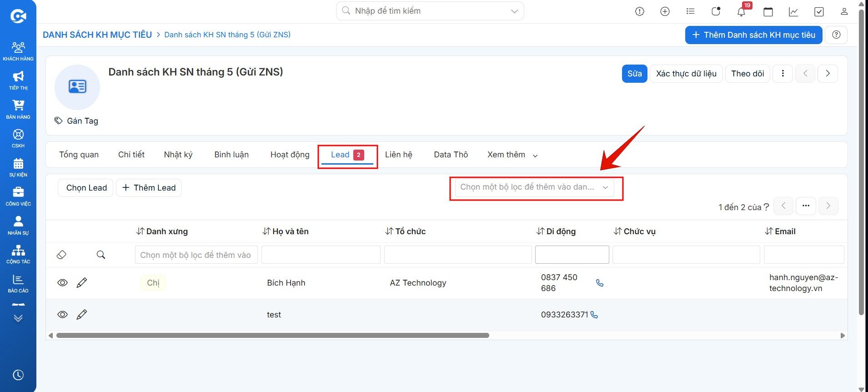This screenshot has width=868, height=392.
Task: Sort by the Họ và tên column
Action: [286, 231]
